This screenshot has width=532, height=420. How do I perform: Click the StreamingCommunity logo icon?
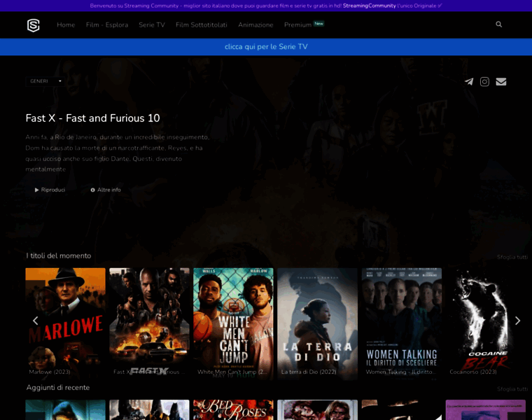[x=34, y=25]
